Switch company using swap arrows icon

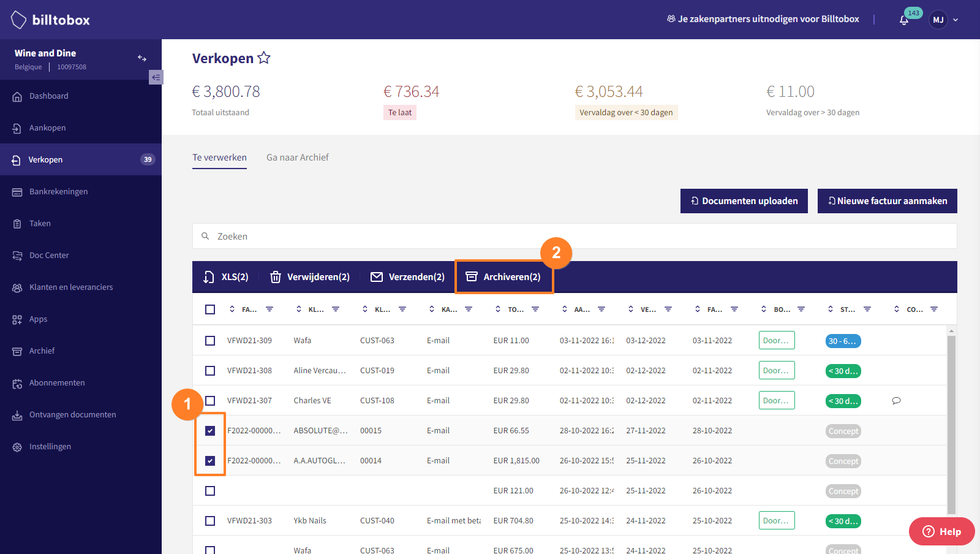pyautogui.click(x=142, y=58)
